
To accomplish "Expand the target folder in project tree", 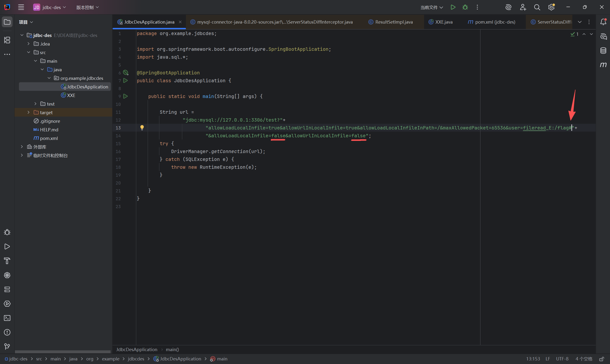I will [x=28, y=112].
